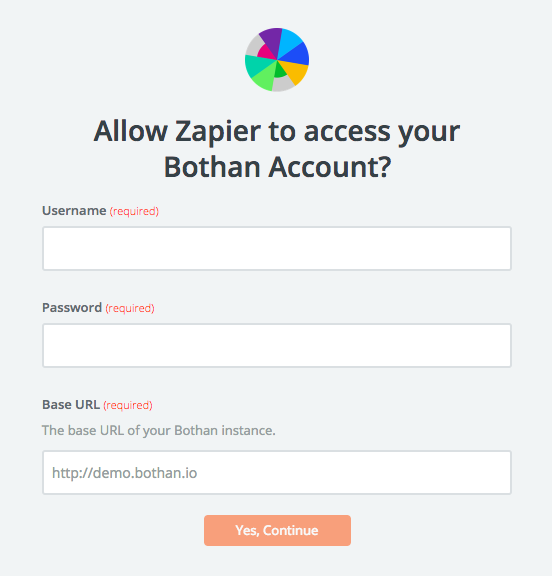Click the red (required) text beside Base URL
The width and height of the screenshot is (552, 576).
128,405
